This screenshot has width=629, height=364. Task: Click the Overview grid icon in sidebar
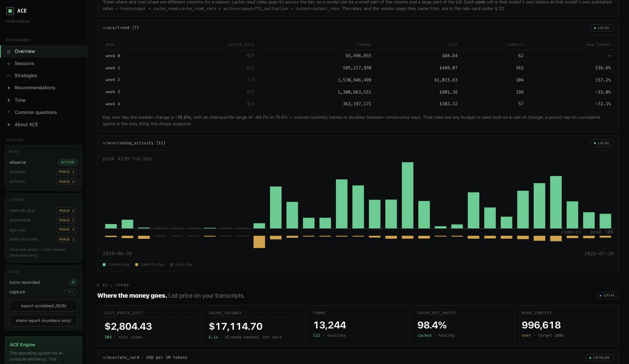click(9, 52)
